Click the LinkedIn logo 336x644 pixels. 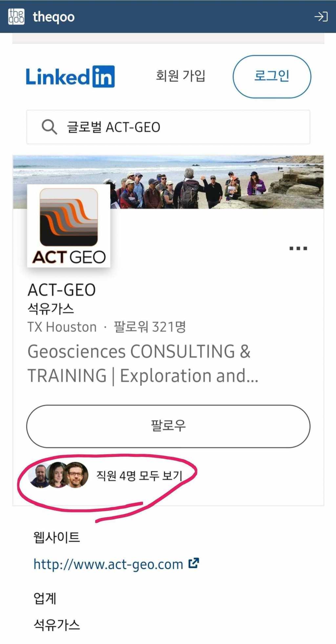tap(70, 77)
